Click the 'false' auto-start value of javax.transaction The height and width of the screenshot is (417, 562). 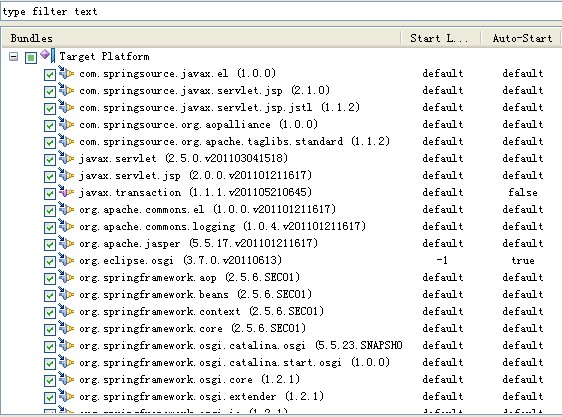pyautogui.click(x=523, y=193)
